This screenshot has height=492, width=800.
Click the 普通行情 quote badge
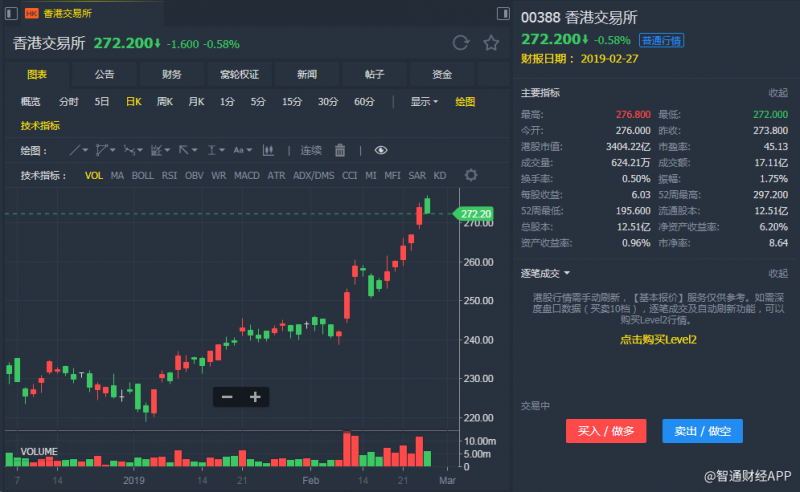661,40
